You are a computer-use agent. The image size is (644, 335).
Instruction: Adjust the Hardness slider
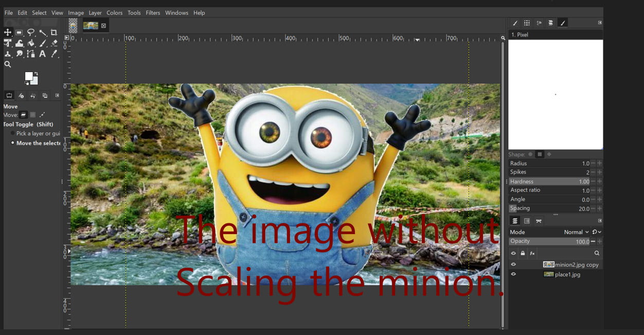click(x=549, y=182)
